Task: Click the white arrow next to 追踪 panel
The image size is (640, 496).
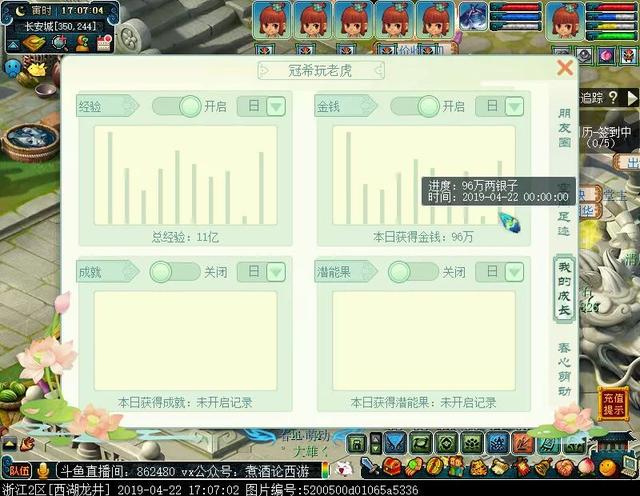Action: tap(632, 98)
